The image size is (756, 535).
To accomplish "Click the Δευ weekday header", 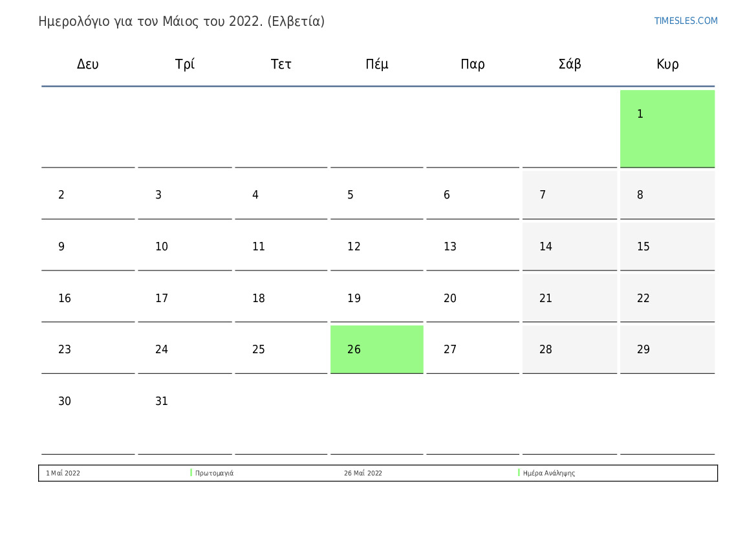I will point(88,64).
